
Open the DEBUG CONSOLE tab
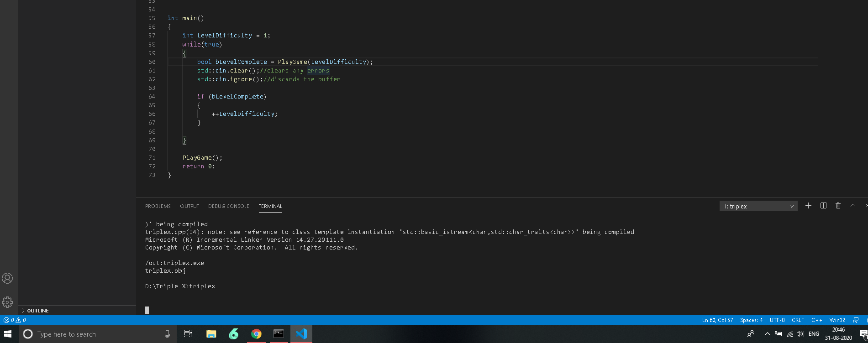[229, 206]
